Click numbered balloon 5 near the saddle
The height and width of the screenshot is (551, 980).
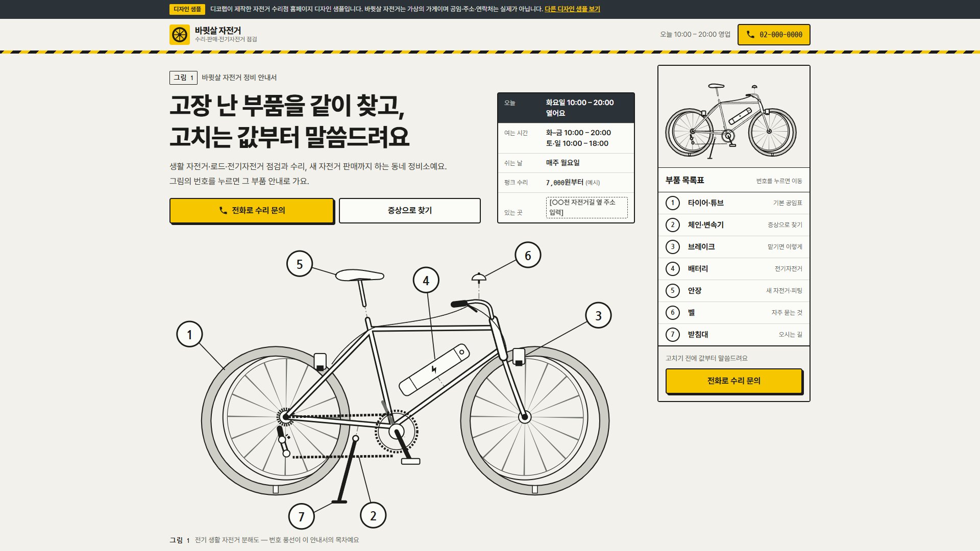coord(300,264)
